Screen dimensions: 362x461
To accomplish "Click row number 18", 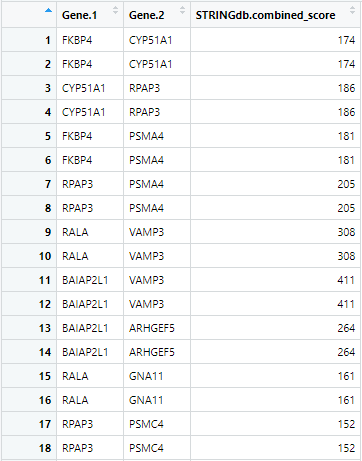I will pyautogui.click(x=45, y=448).
